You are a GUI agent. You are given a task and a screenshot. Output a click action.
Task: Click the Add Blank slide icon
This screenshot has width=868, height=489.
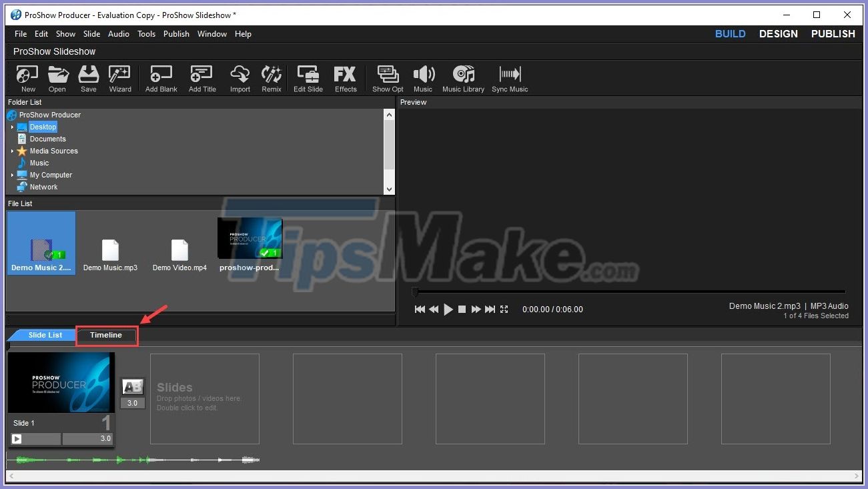point(161,78)
